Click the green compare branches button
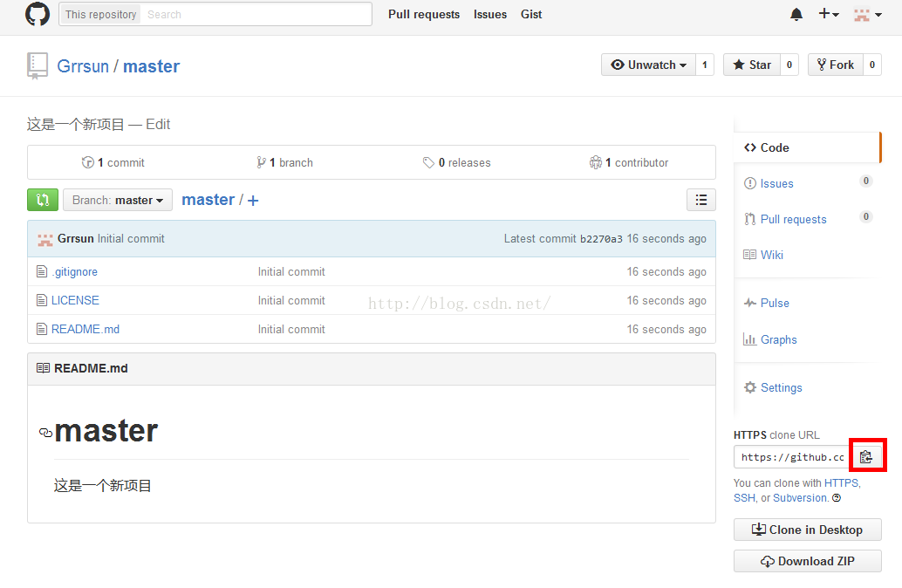902x588 pixels. point(42,200)
